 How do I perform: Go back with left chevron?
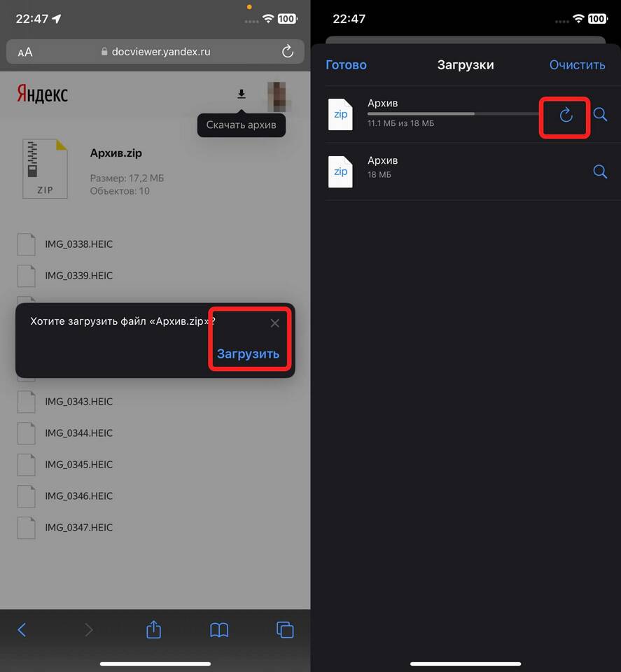click(x=22, y=629)
